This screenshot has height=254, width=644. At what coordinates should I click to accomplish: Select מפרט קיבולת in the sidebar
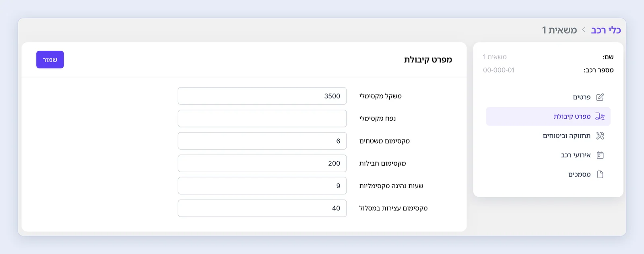(x=548, y=117)
